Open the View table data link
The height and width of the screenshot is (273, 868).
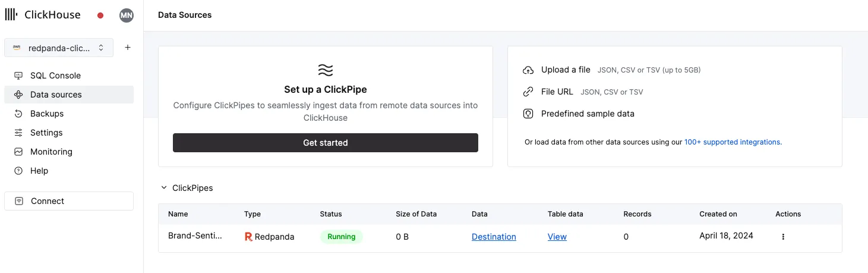point(557,237)
